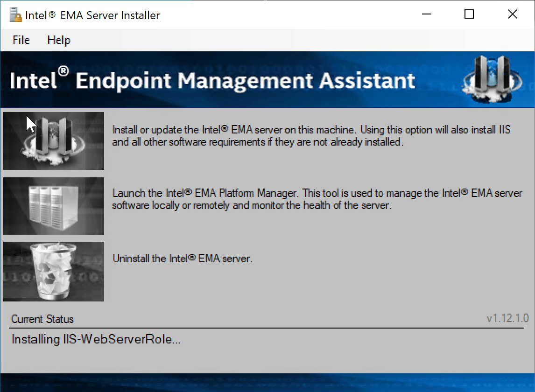Click the 'Install or update the Intel EMA server' description
The image size is (535, 392).
pyautogui.click(x=311, y=136)
